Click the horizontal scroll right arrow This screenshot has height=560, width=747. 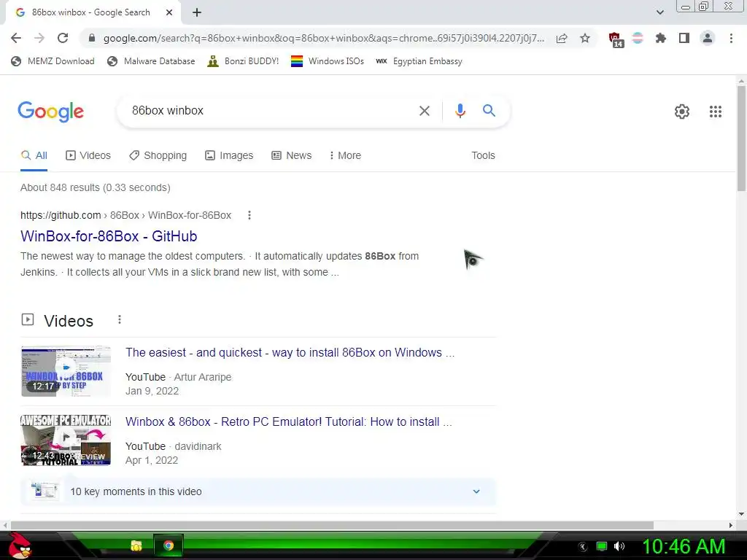click(x=731, y=525)
